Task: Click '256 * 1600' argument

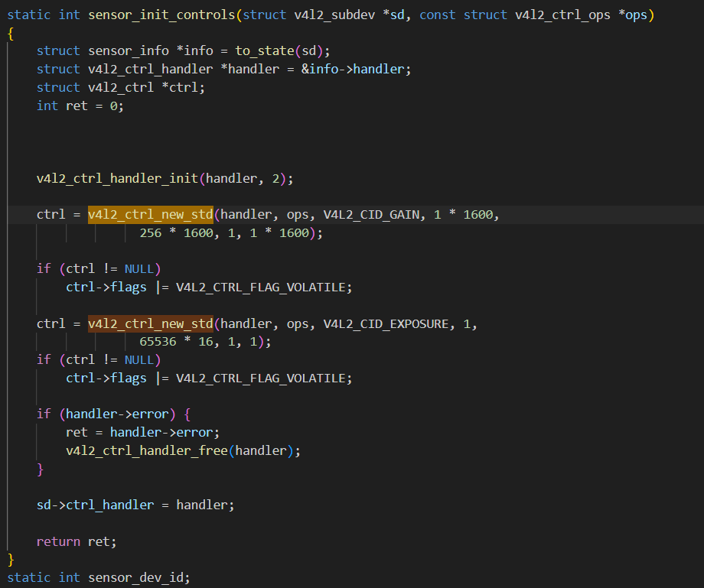Action: [x=176, y=233]
